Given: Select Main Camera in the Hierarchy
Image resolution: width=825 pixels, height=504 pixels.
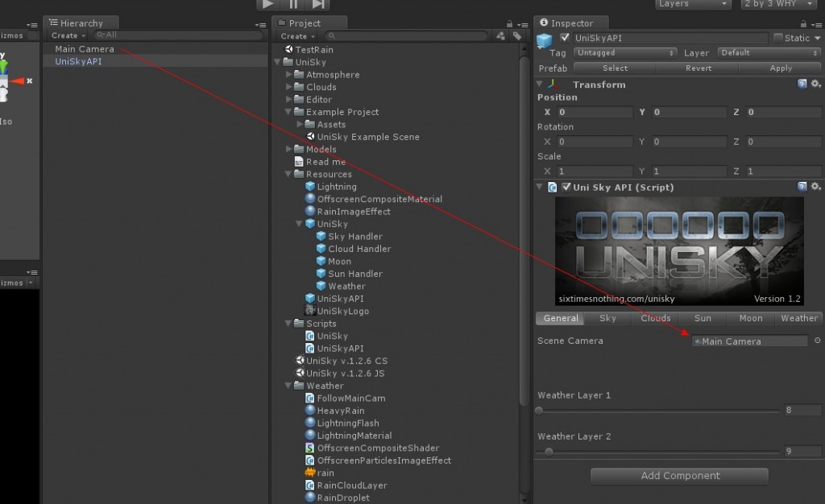Looking at the screenshot, I should click(x=82, y=48).
